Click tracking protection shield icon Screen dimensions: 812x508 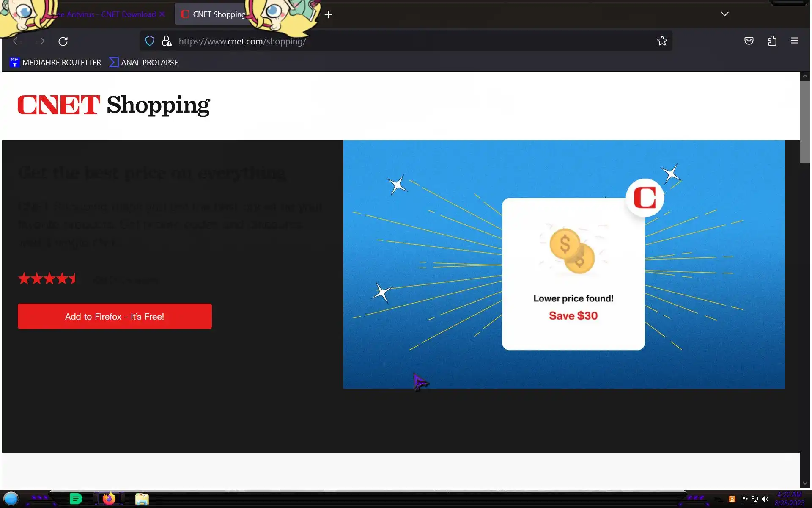tap(150, 41)
